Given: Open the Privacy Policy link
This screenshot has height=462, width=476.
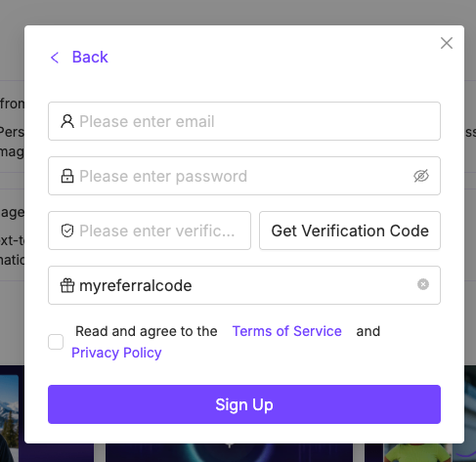Looking at the screenshot, I should [116, 353].
